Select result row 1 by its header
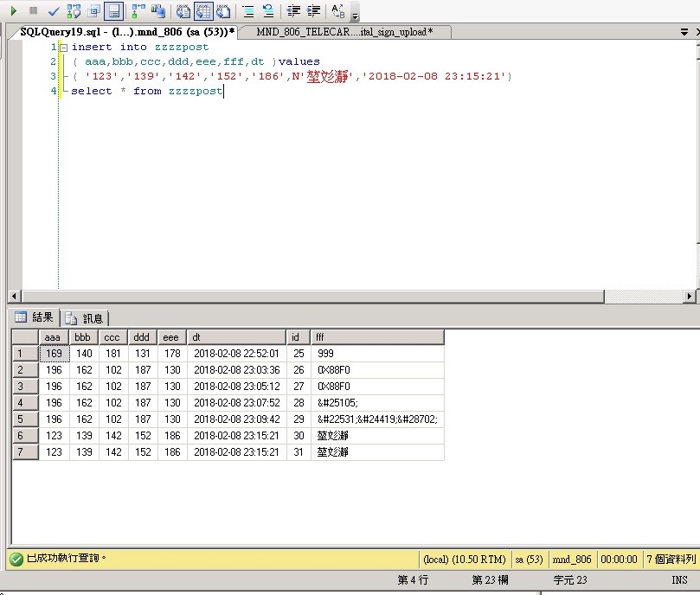This screenshot has width=700, height=595. pyautogui.click(x=25, y=354)
